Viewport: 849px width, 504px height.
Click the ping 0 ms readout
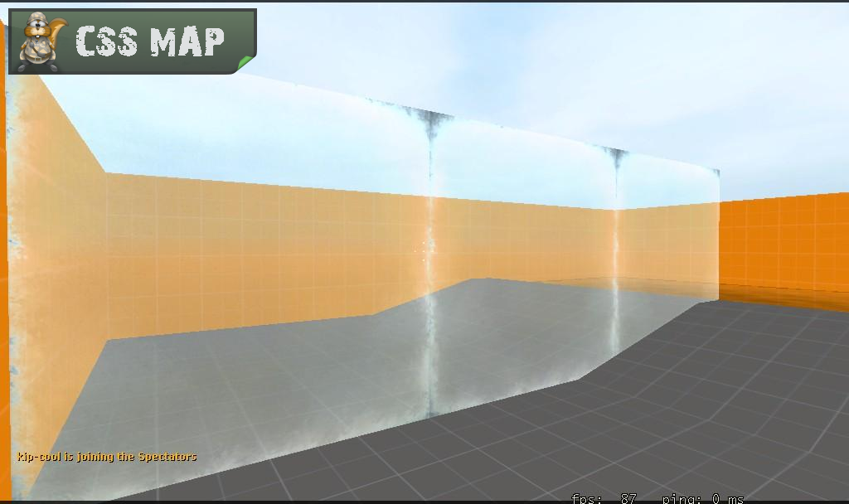click(x=702, y=498)
